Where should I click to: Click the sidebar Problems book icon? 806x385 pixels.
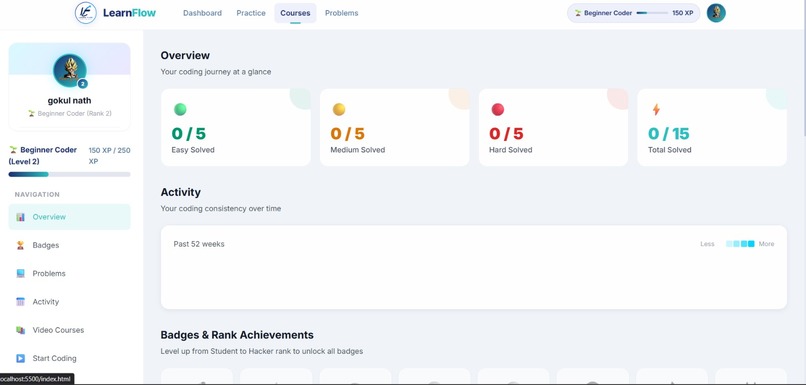[x=21, y=273]
